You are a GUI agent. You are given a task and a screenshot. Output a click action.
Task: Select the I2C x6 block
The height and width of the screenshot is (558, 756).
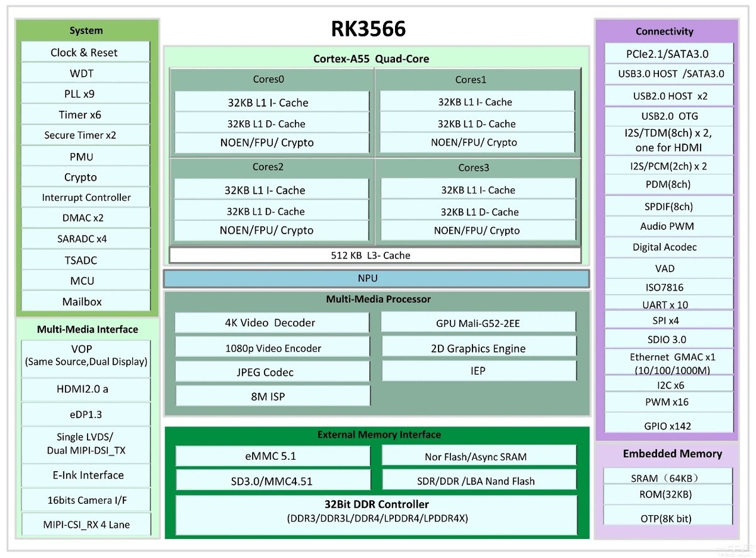[669, 384]
